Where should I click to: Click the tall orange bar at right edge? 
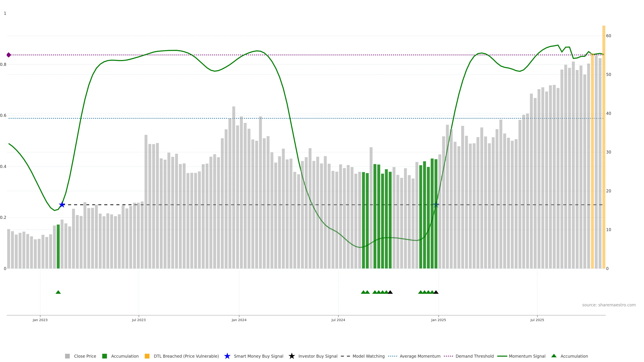(604, 150)
